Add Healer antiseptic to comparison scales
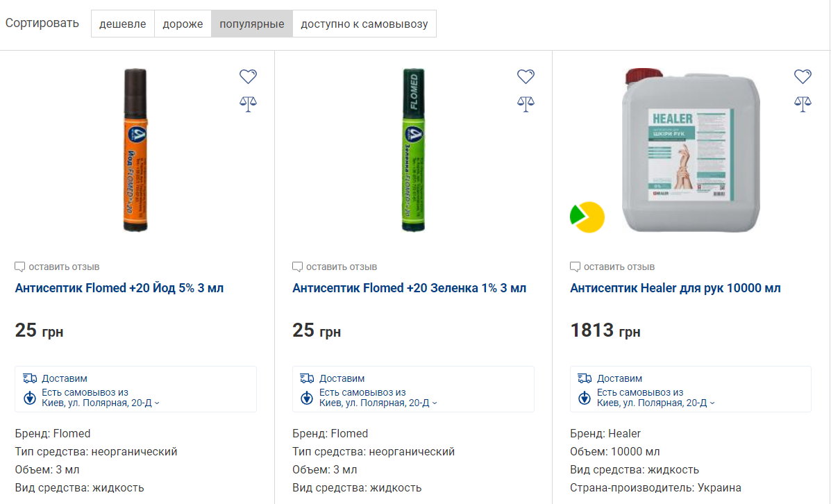Image resolution: width=831 pixels, height=504 pixels. tap(803, 104)
